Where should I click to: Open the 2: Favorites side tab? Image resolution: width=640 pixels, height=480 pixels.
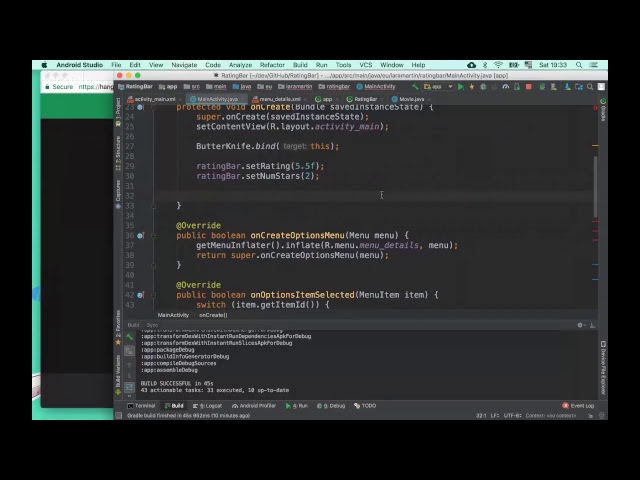[x=118, y=328]
